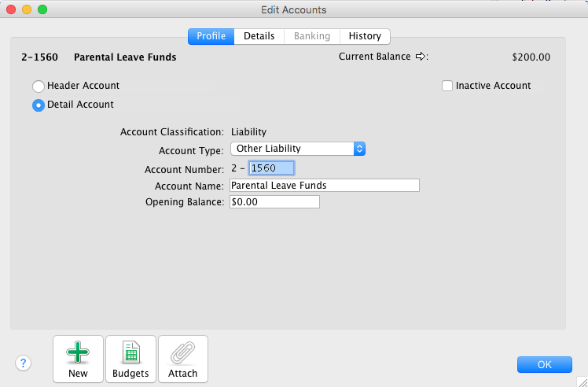Select the Detail Account radio button
Screen dimensions: 588x387
38,105
